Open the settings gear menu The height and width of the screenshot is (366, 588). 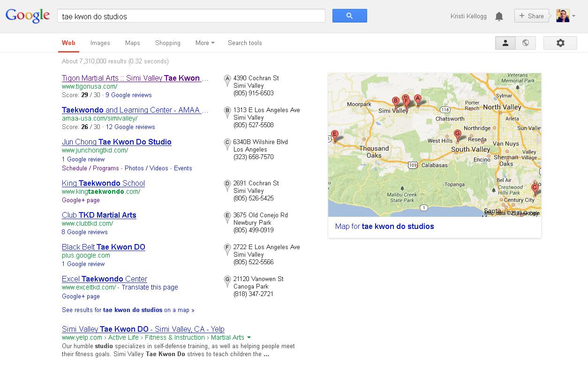560,43
